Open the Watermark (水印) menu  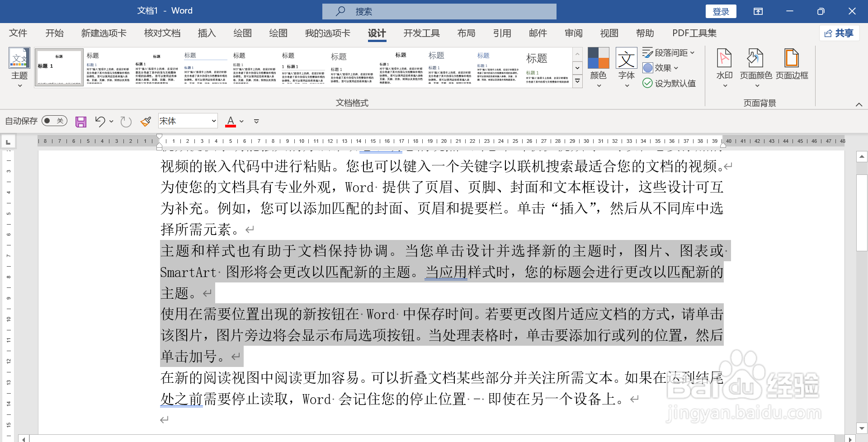[724, 67]
